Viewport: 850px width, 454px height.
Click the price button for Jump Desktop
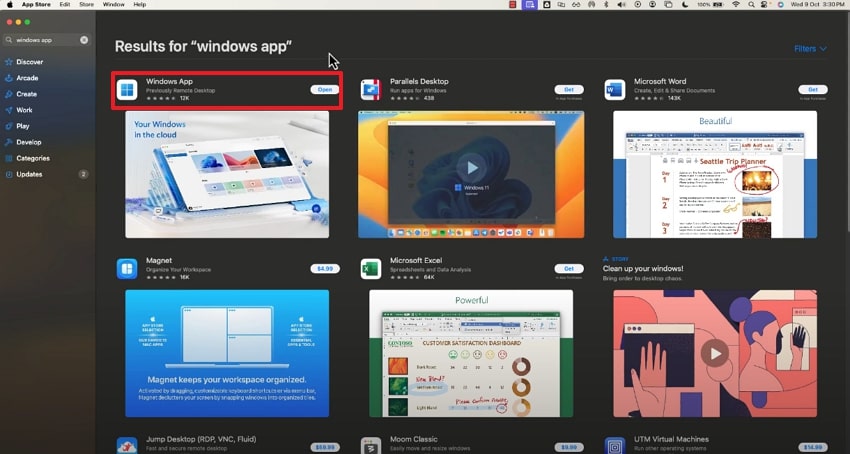[x=325, y=447]
